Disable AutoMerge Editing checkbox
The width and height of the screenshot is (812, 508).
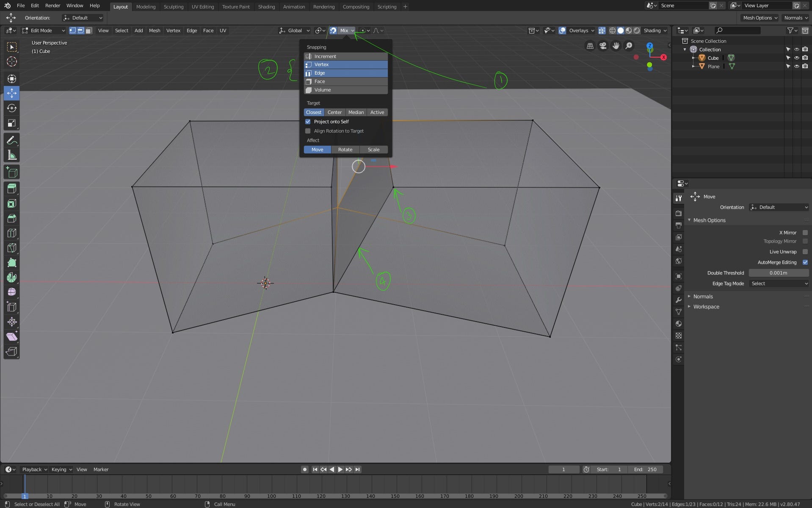[805, 262]
